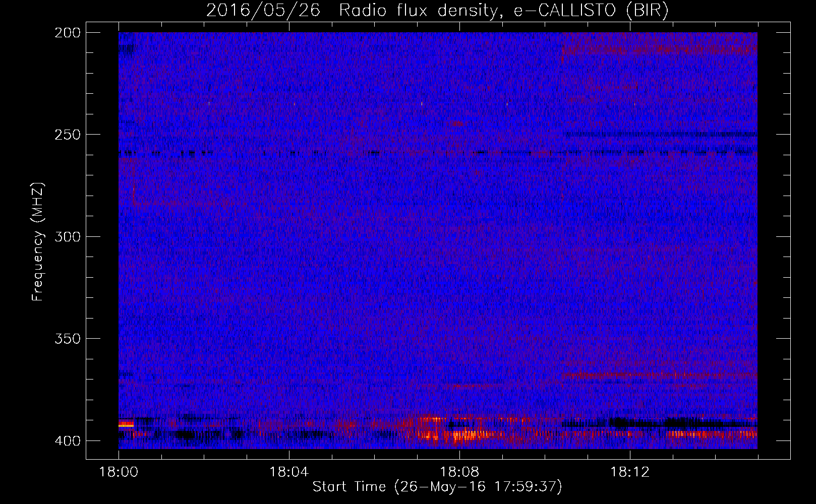
Task: Click the plot title '2016/05/26 Radio flux density'
Action: pyautogui.click(x=353, y=11)
